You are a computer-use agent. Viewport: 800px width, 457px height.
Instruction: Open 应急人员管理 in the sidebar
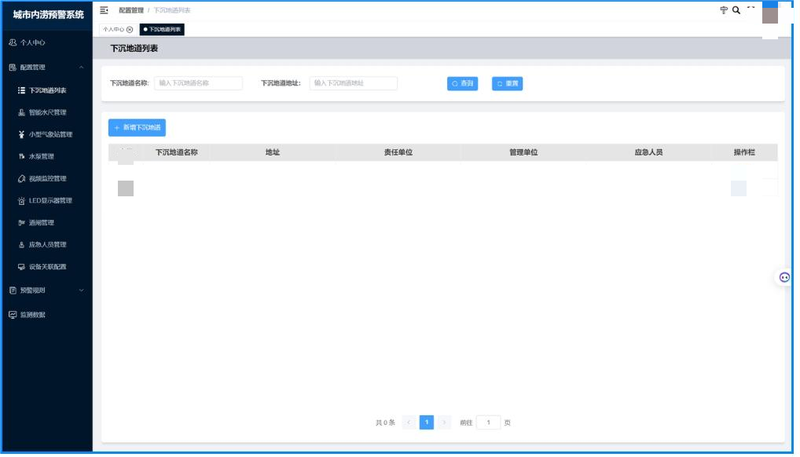(x=47, y=245)
